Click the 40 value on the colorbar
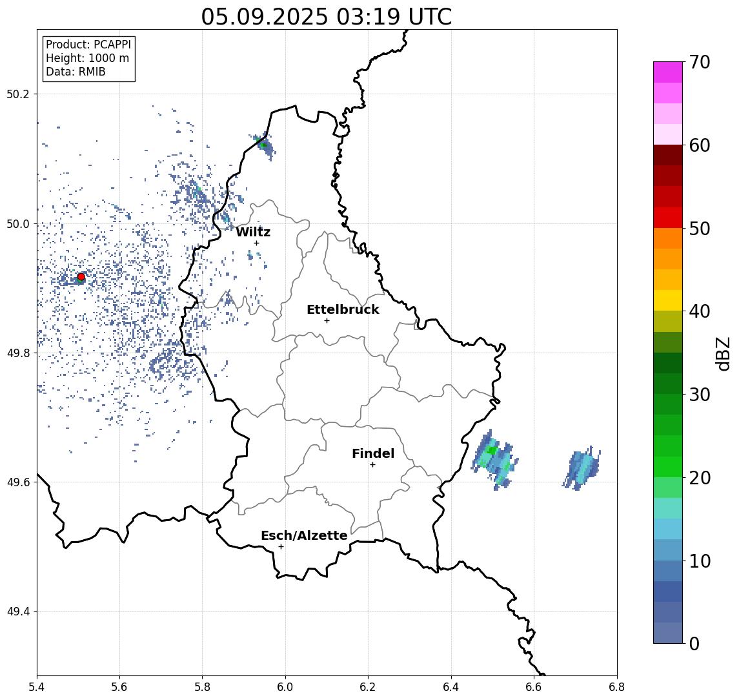The image size is (739, 700). [x=700, y=311]
